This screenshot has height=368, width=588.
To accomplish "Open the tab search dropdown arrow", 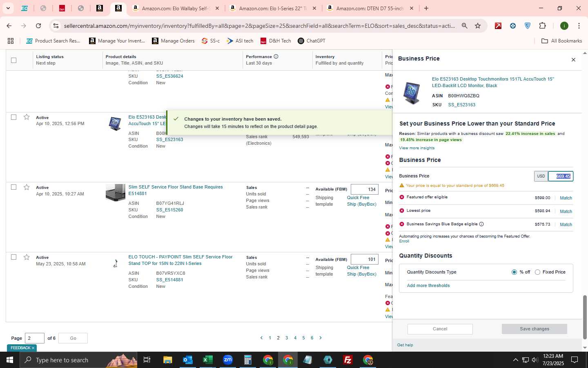I will click(8, 8).
